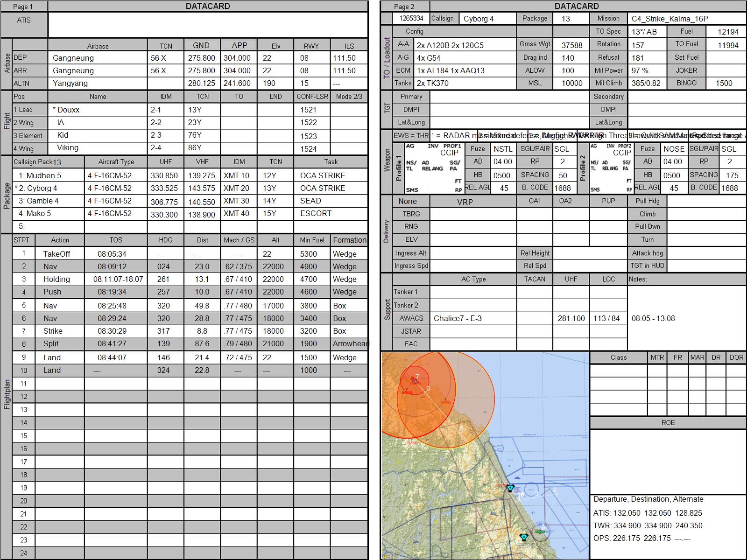Click the upper cyan airbase marker on the map
747x560 pixels.
[x=510, y=488]
